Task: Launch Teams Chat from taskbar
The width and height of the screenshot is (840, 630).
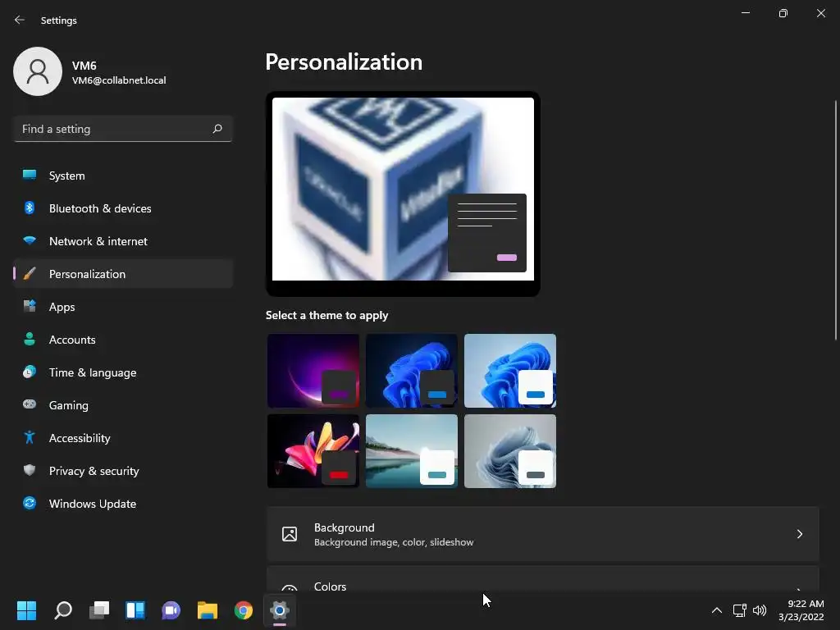Action: click(171, 610)
